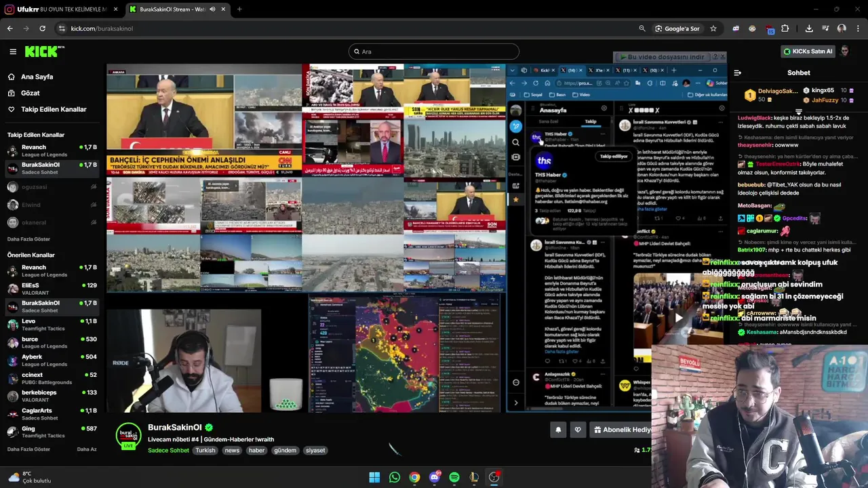Click BurakSakinOl streamer avatar with LIVE badge
Screen dimensions: 868x488
click(128, 436)
